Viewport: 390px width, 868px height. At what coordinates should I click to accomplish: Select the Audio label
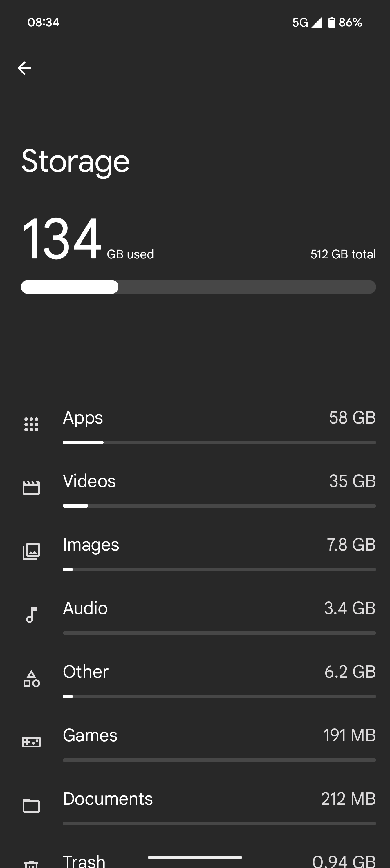click(85, 608)
